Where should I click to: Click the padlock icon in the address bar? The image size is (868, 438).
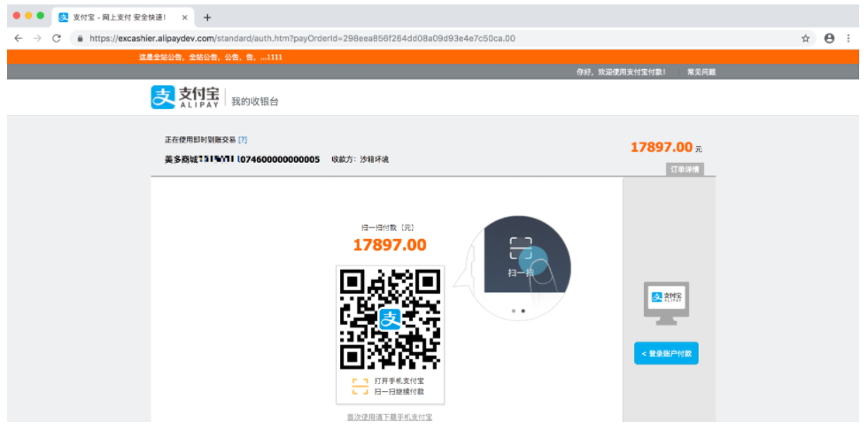[81, 39]
